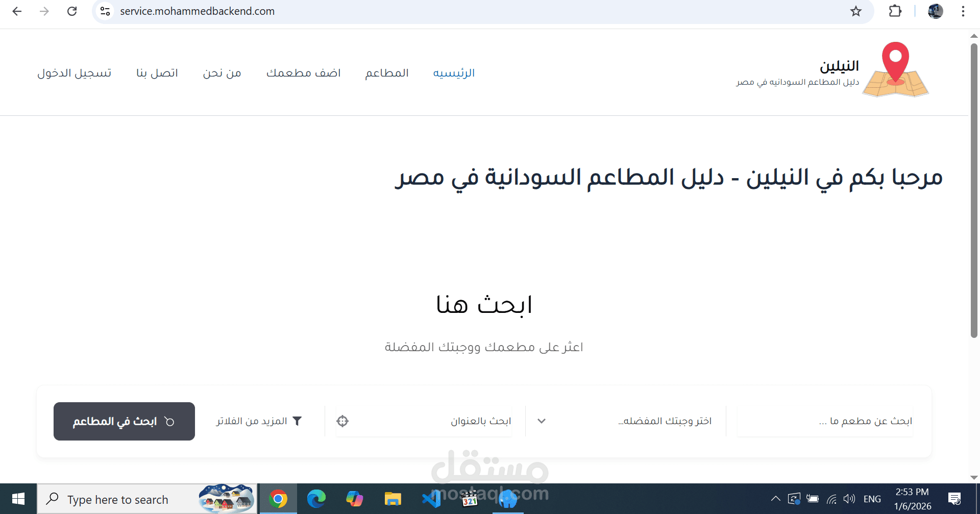Image resolution: width=980 pixels, height=514 pixels.
Task: Show hidden system tray icons
Action: coord(775,499)
